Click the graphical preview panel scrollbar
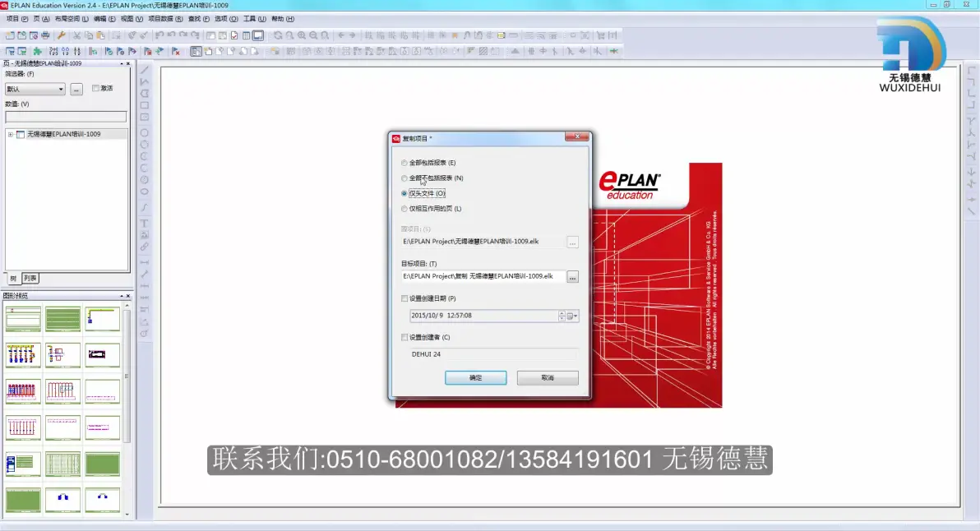This screenshot has height=531, width=980. tap(127, 409)
